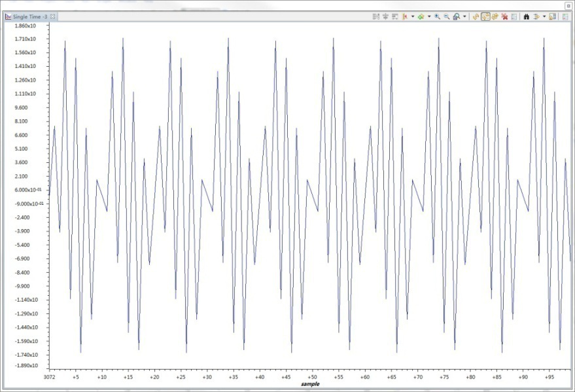The width and height of the screenshot is (575, 392).
Task: Click the sample x-axis label
Action: click(x=311, y=384)
